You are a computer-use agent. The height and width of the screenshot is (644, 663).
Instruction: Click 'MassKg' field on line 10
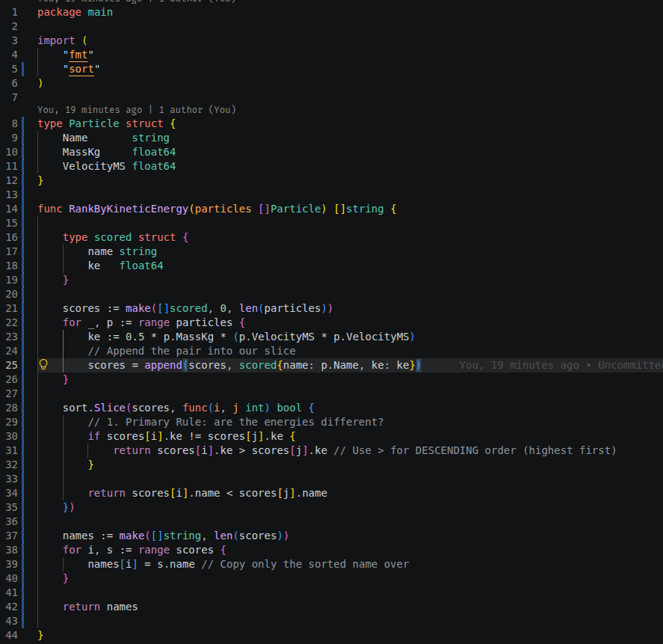click(x=81, y=152)
